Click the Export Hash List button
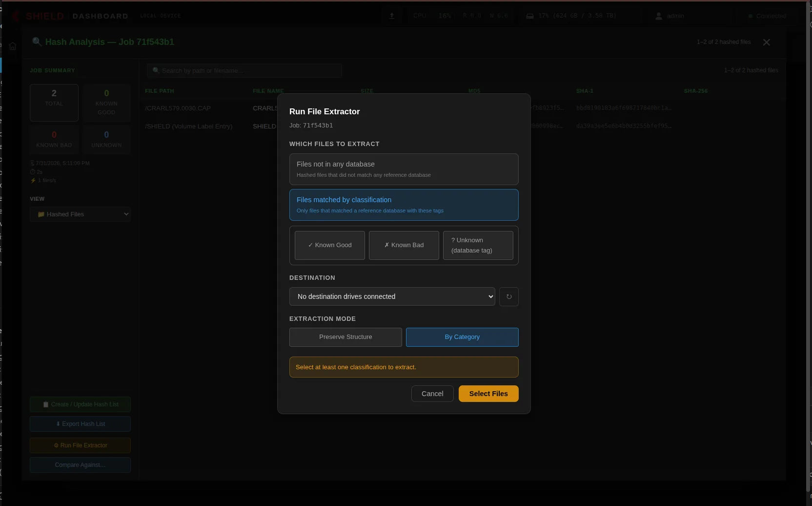812x506 pixels. (x=80, y=424)
